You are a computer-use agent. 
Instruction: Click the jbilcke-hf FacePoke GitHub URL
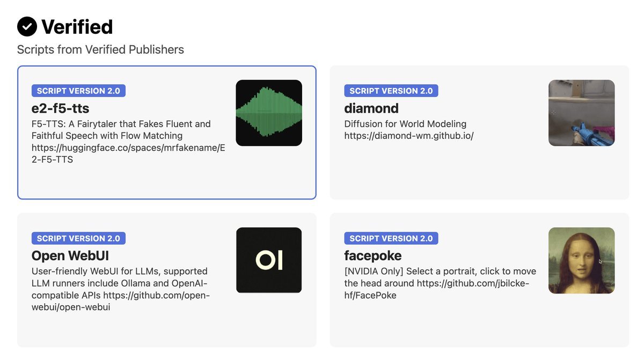[x=472, y=283]
